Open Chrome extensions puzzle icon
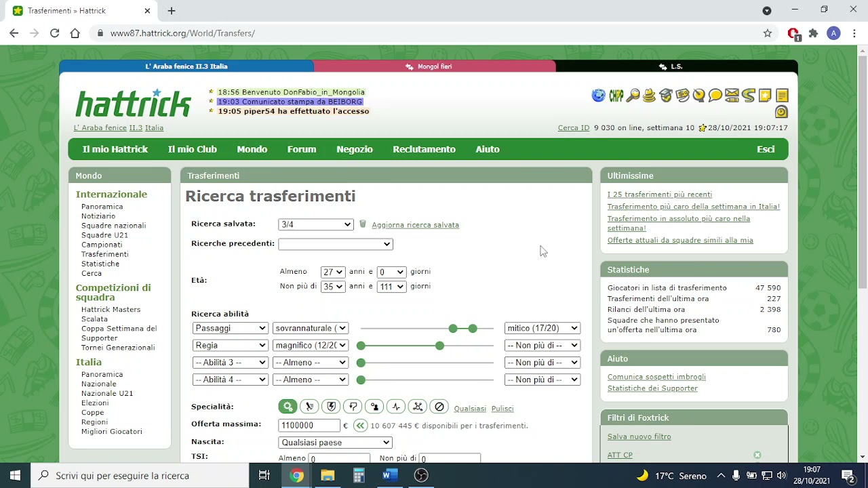Viewport: 868px width, 488px height. (x=814, y=33)
